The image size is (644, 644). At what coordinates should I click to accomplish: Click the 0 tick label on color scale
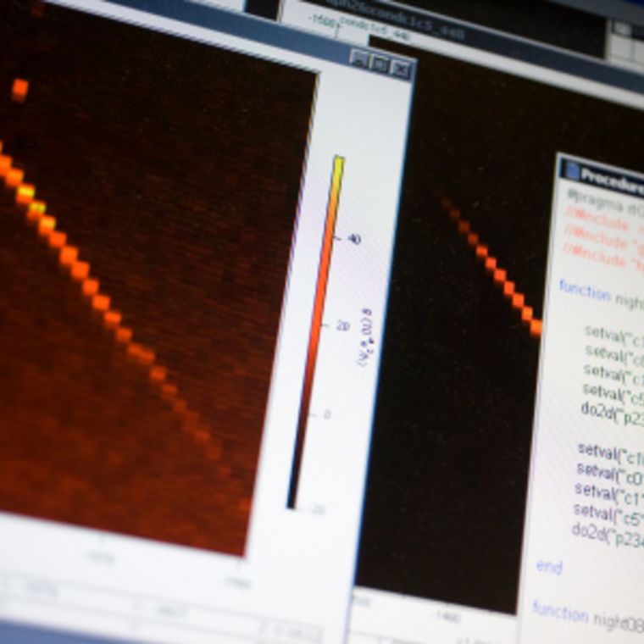326,415
